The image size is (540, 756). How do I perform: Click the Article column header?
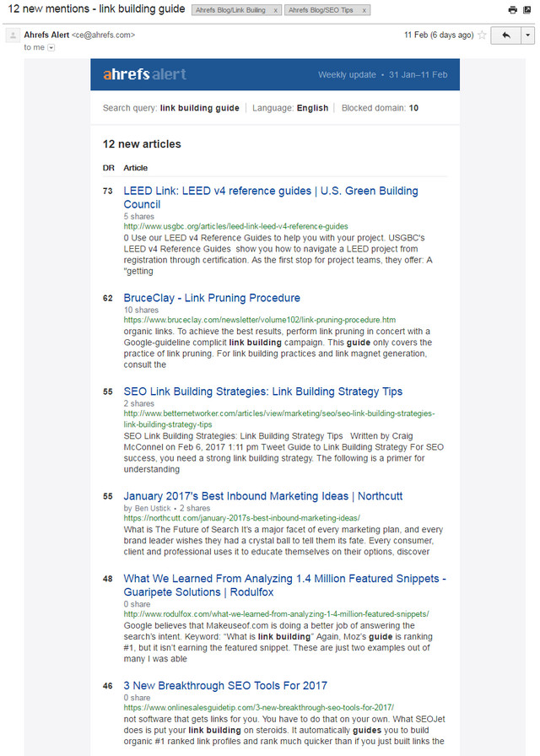click(136, 168)
